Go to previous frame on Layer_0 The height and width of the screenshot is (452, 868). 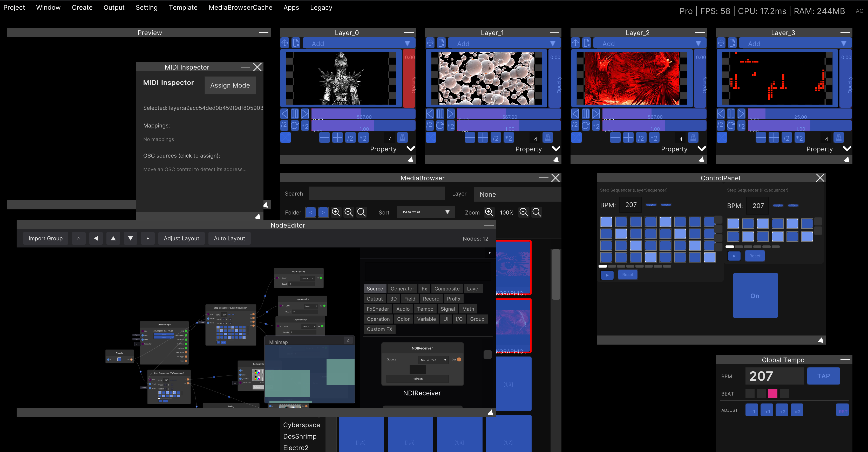point(284,114)
